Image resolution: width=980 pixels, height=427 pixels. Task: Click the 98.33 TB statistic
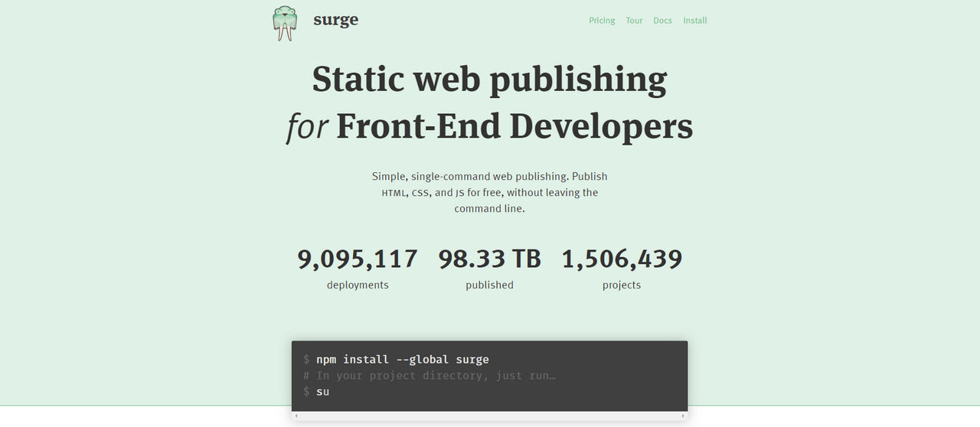[490, 259]
